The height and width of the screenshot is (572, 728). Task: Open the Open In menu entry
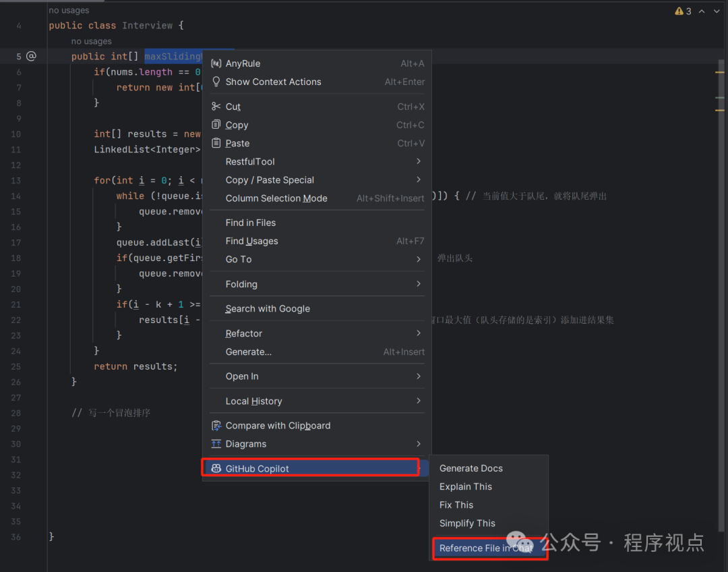tap(317, 376)
